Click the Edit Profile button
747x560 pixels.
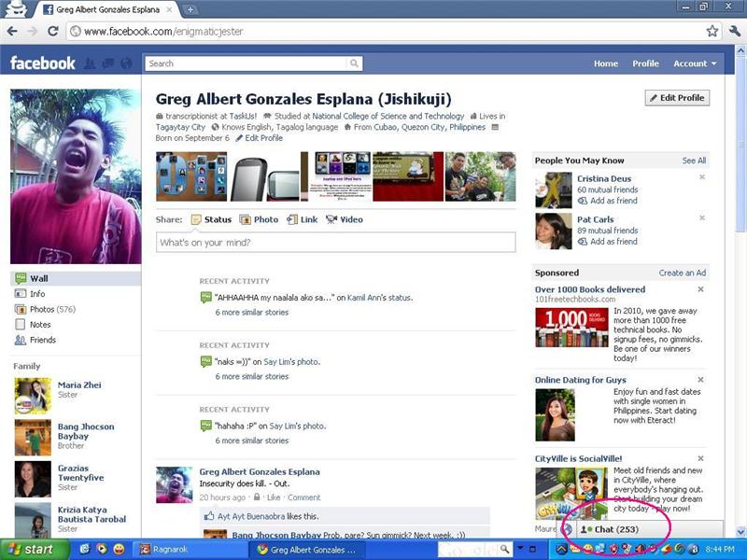pos(676,97)
